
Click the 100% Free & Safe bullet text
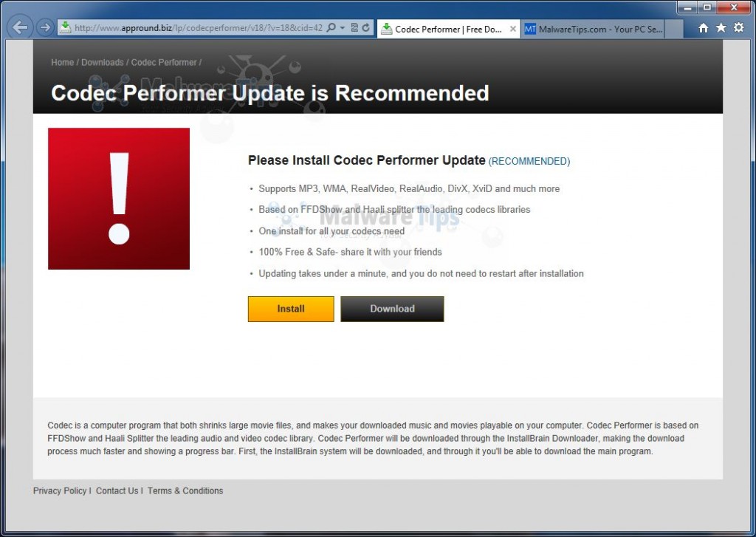[350, 252]
